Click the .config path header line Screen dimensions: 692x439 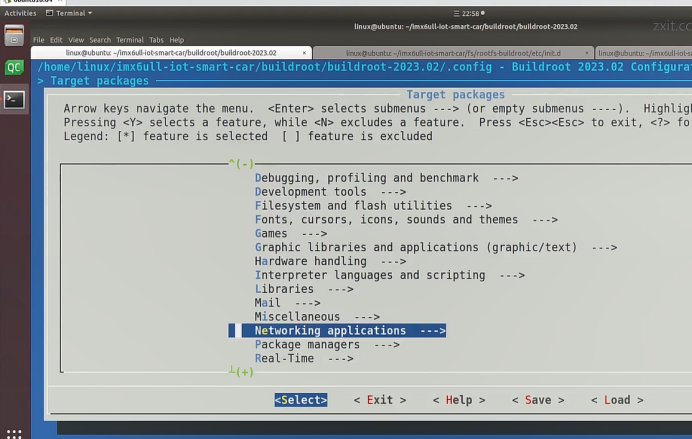click(x=365, y=67)
